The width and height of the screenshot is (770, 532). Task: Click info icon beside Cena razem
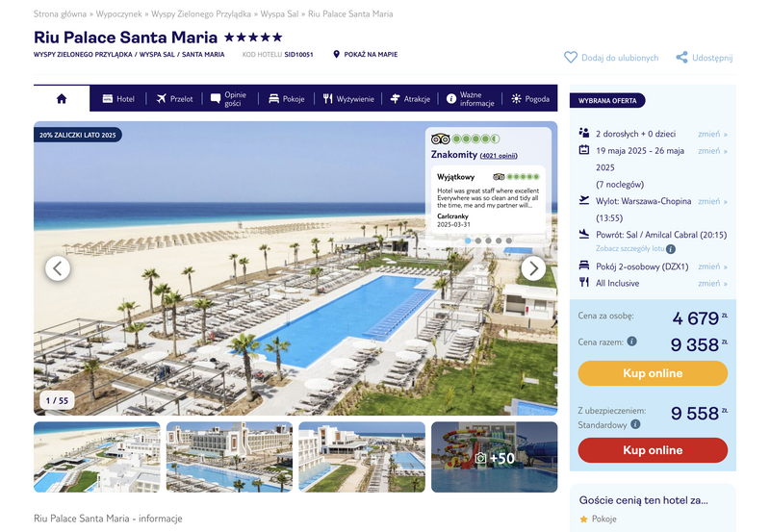click(x=632, y=342)
